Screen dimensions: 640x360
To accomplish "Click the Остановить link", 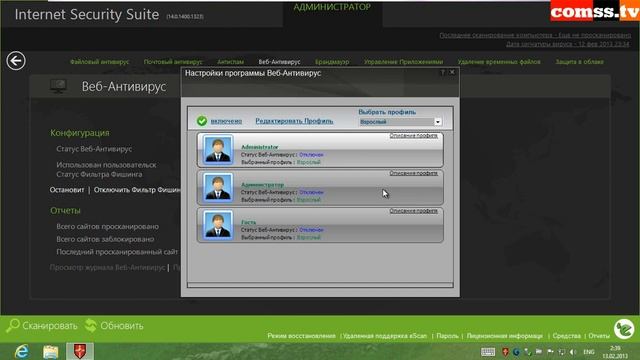I will pos(67,190).
